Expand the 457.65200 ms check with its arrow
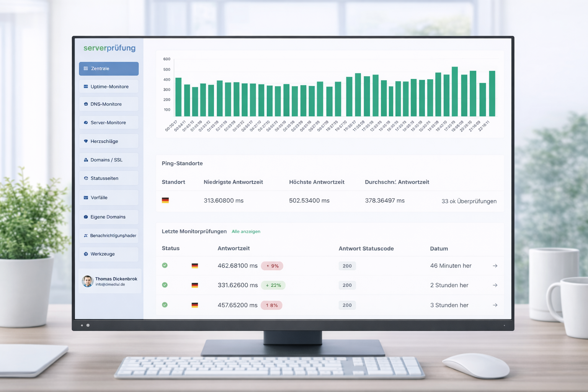Viewport: 588px width, 392px height. pos(495,305)
